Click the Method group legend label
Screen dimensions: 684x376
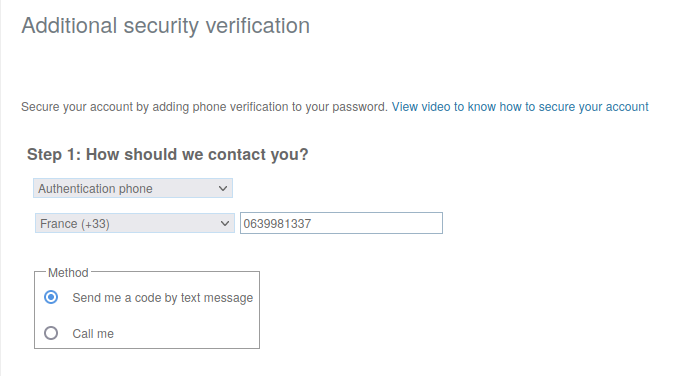coord(68,273)
